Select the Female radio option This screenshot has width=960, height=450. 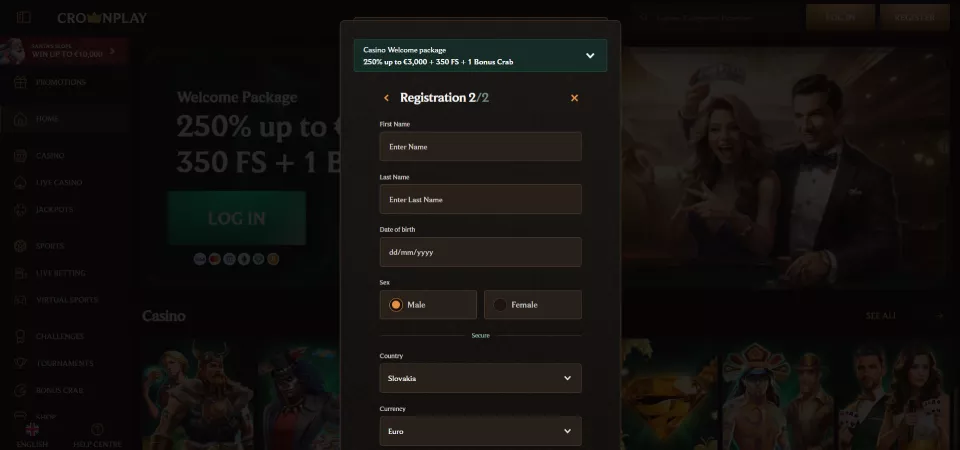(533, 305)
